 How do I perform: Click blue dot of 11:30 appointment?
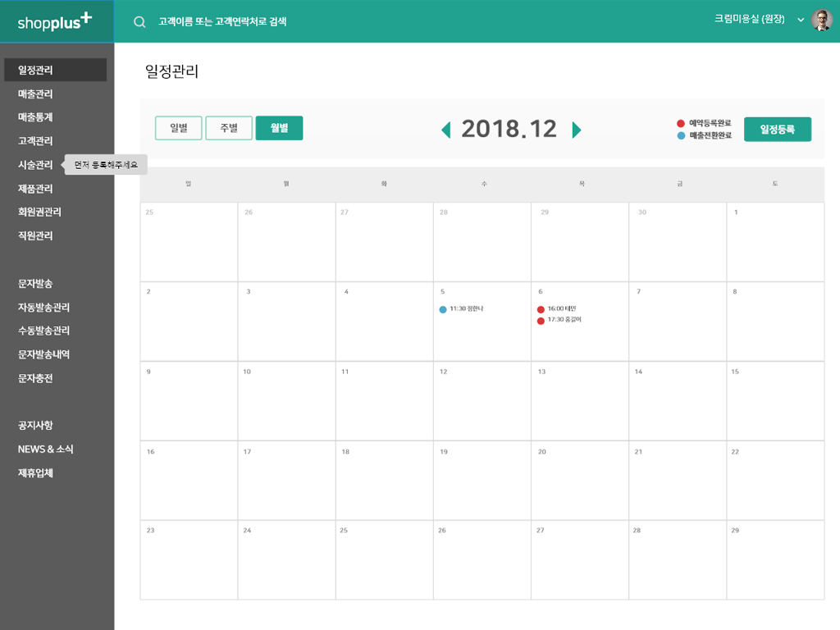pyautogui.click(x=443, y=309)
